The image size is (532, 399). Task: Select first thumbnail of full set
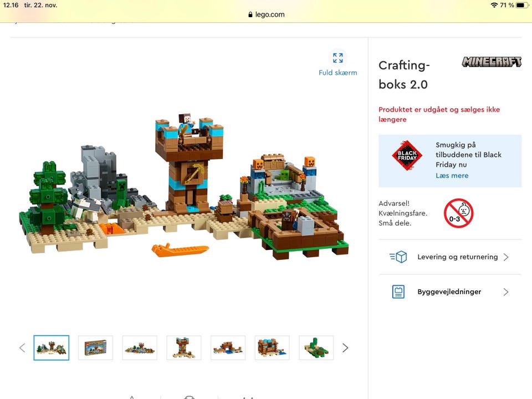(51, 348)
